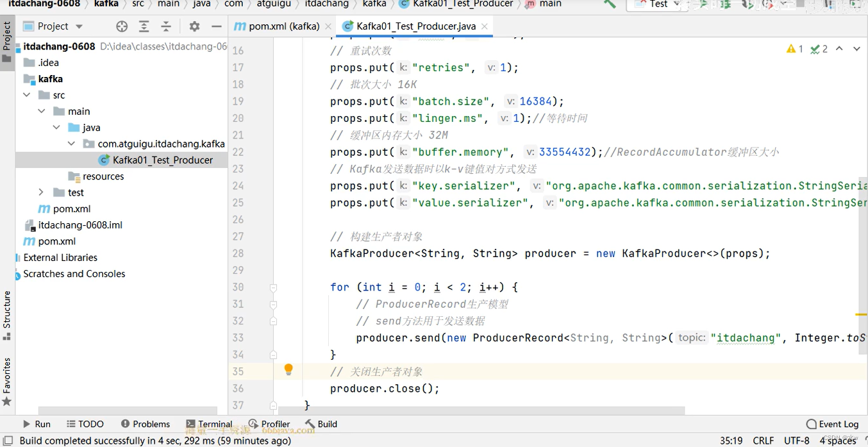Click the green Build hammer icon
Screen dimensions: 868x447
[x=609, y=4]
